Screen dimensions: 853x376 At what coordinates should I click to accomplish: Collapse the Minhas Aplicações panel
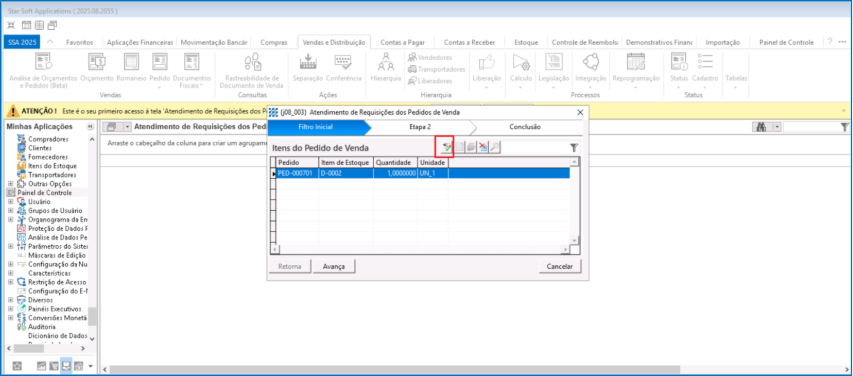click(90, 127)
